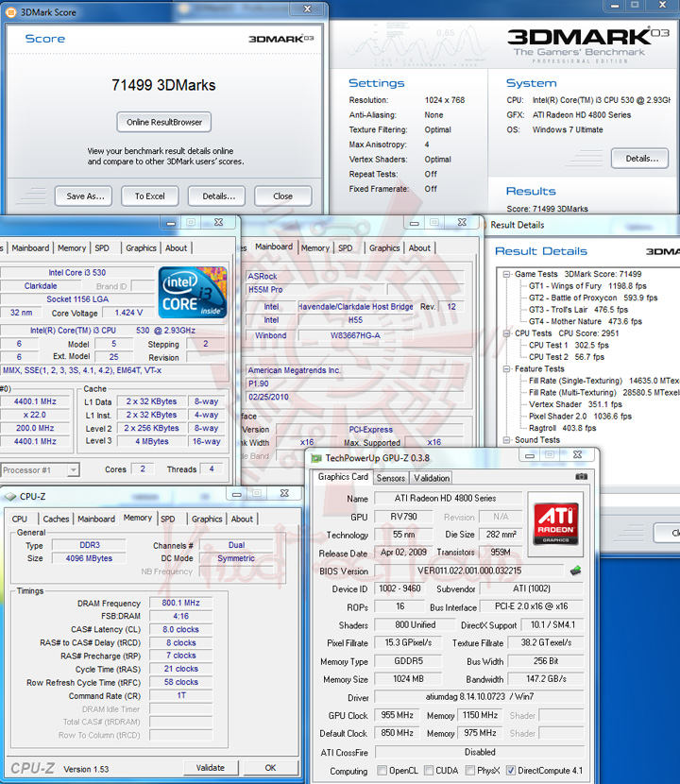Click OK button in CPU-Z memory window
Viewport: 680px width, 784px height.
(x=270, y=768)
